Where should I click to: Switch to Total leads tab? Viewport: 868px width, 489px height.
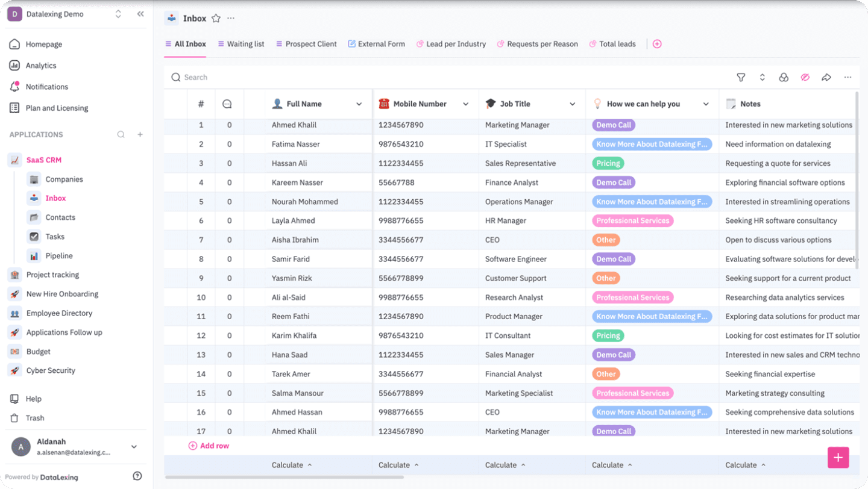[612, 44]
